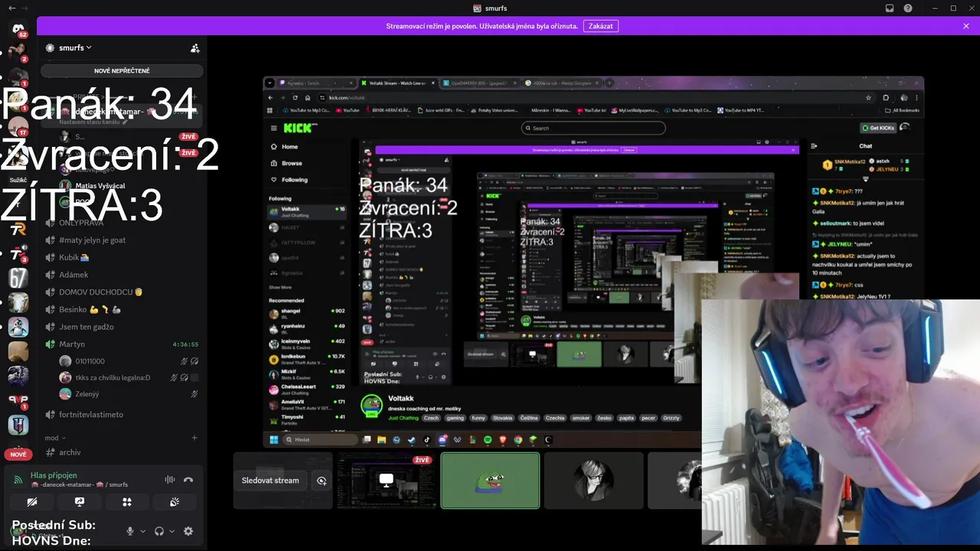Click Windows Start button in streamed taskbar
980x551 pixels.
273,440
